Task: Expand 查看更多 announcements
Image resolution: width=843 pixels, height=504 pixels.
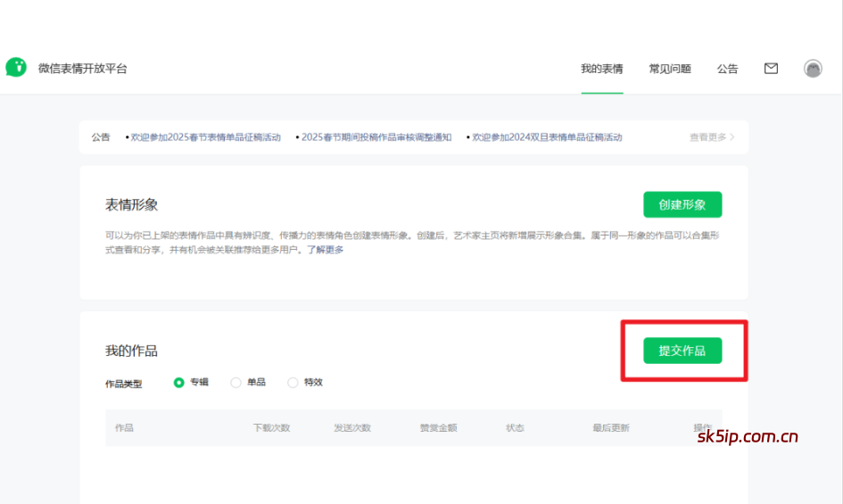Action: pyautogui.click(x=712, y=137)
